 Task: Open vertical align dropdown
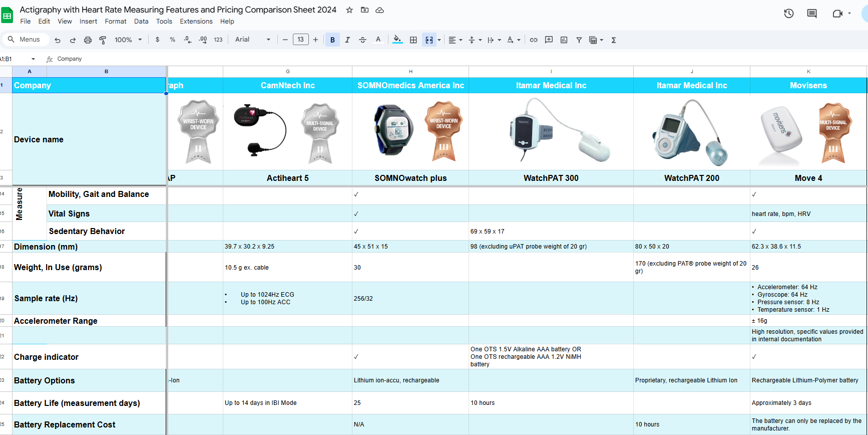click(475, 40)
